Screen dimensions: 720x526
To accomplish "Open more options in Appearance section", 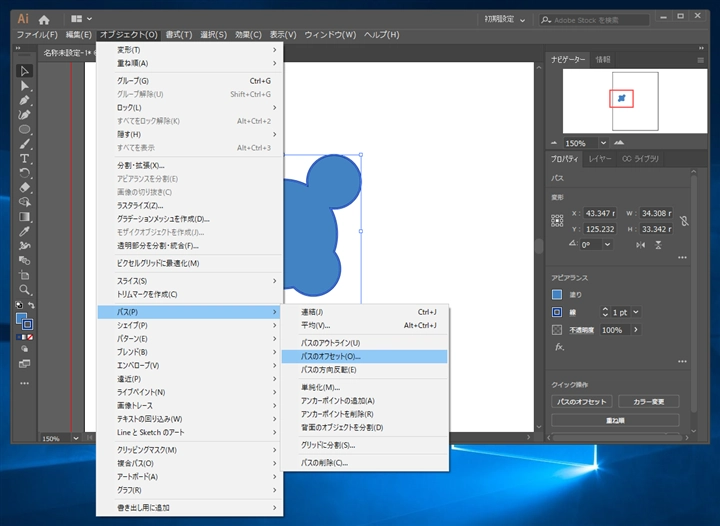I will pyautogui.click(x=682, y=362).
